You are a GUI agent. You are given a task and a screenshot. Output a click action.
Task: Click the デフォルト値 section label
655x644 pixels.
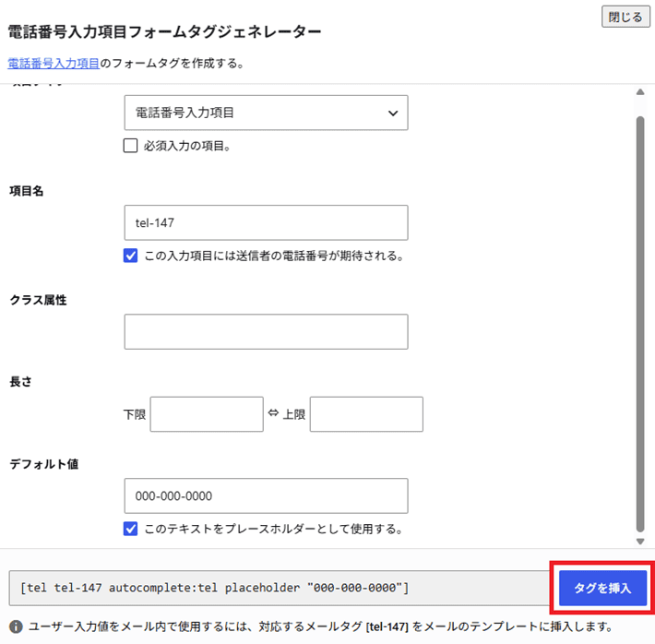click(x=44, y=464)
